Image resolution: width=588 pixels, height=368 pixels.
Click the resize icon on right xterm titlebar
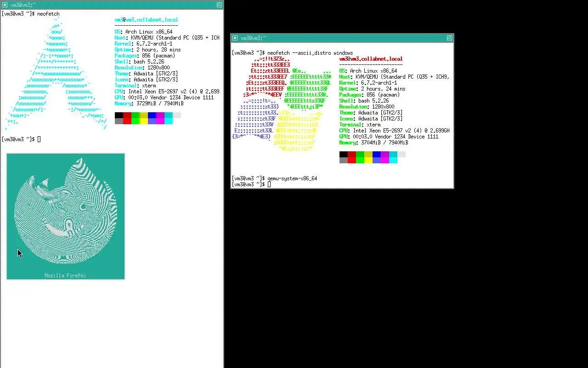tap(449, 38)
